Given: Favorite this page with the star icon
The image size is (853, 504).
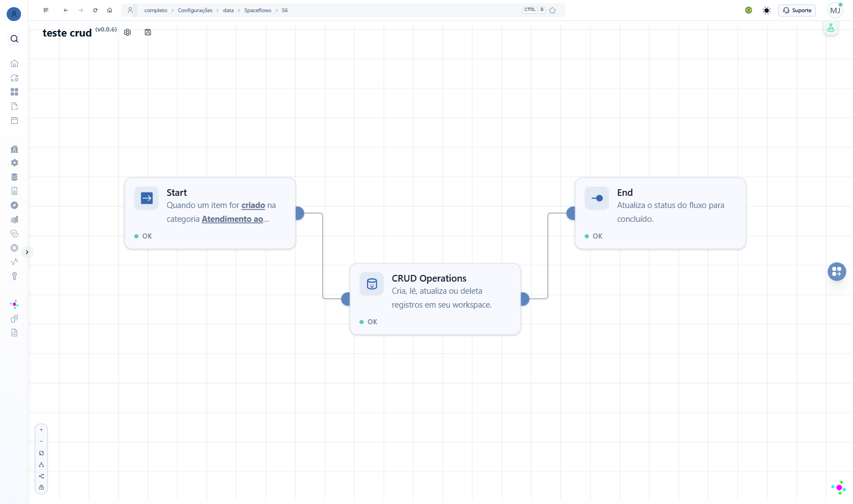Looking at the screenshot, I should coord(552,10).
